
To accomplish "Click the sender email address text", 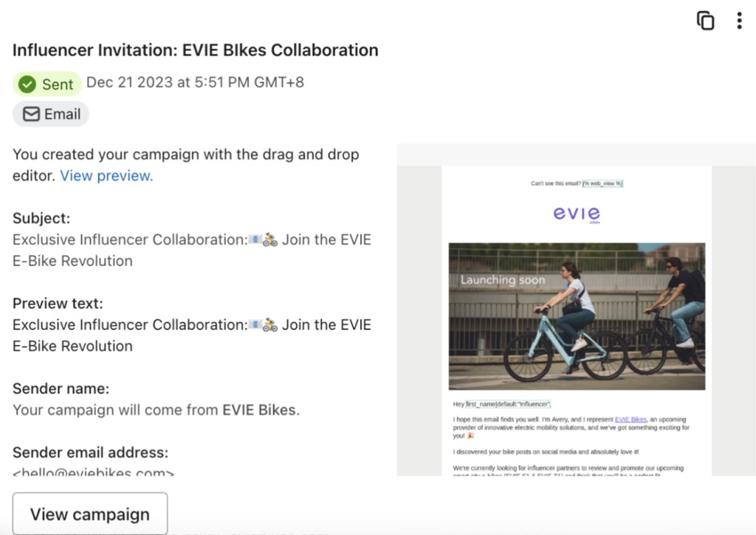I will pos(94,471).
